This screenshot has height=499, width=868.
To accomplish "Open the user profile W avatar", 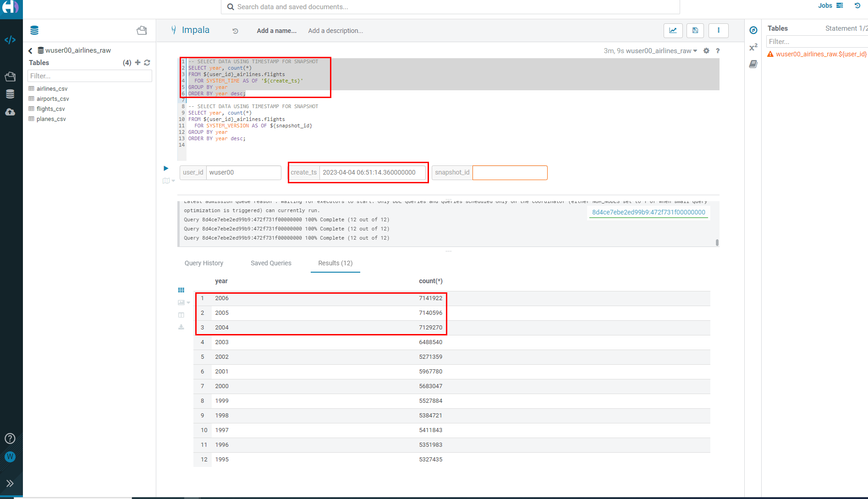I will point(10,457).
